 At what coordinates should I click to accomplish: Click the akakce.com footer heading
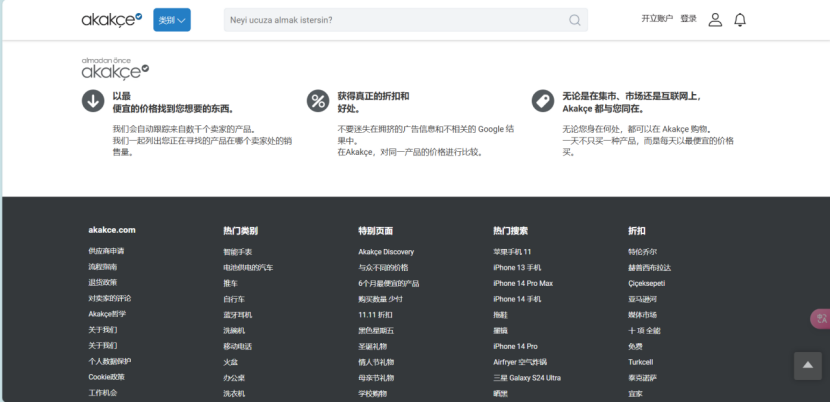112,230
